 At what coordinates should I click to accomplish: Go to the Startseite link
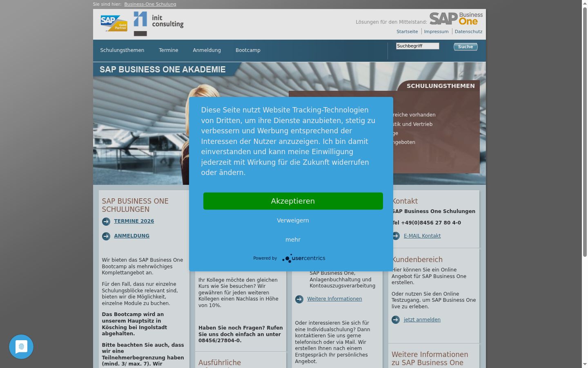coord(407,31)
